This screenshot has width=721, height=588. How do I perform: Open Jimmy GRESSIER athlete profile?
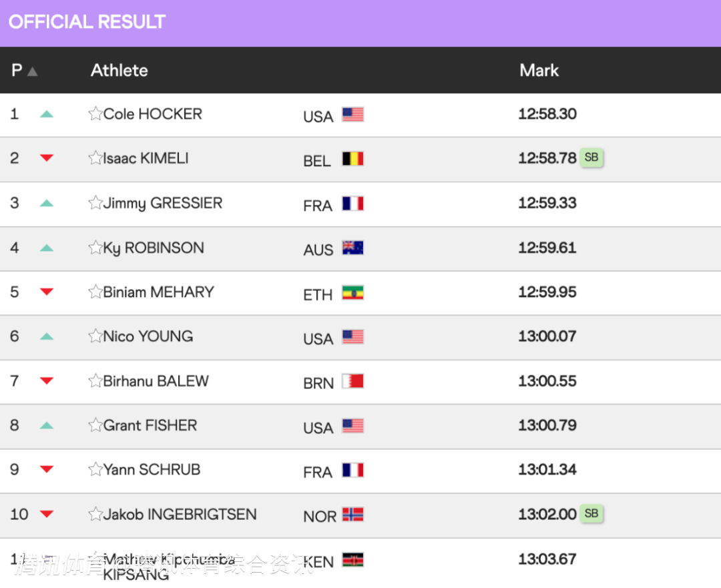[x=163, y=203]
